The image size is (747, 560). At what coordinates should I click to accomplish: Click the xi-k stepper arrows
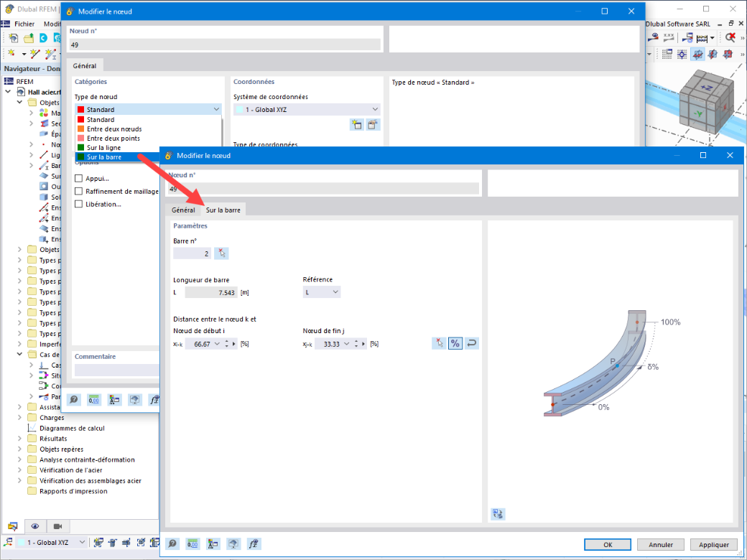227,344
